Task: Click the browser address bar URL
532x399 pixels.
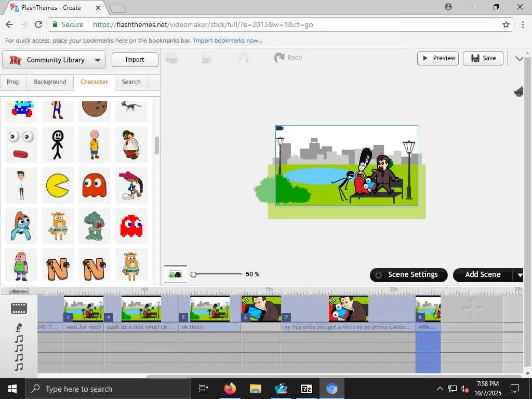Action: pos(203,25)
